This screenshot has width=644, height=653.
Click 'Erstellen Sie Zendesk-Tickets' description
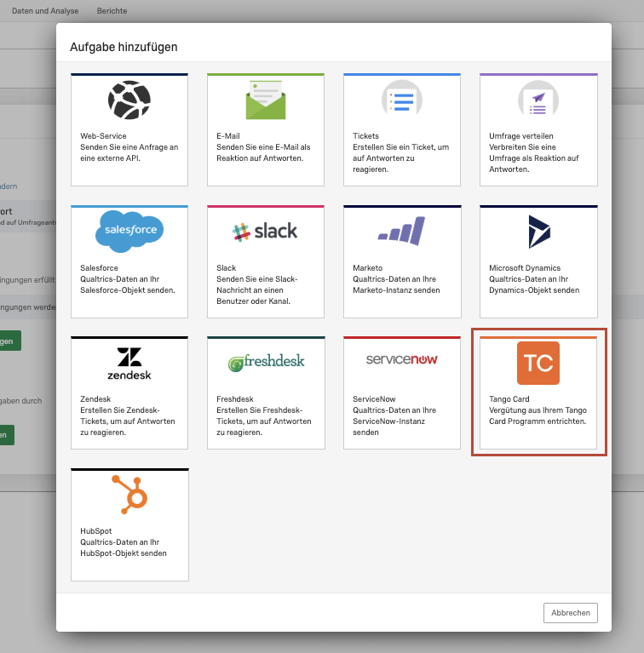[128, 421]
